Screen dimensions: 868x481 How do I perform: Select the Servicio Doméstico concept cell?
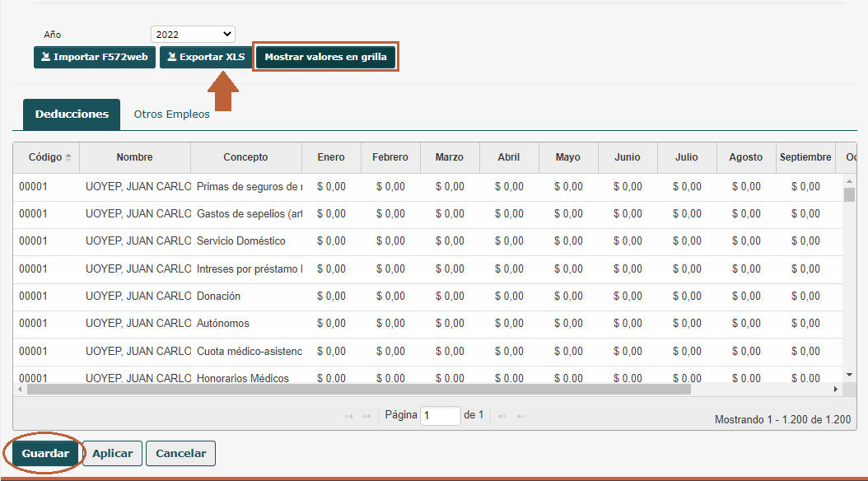tap(246, 241)
